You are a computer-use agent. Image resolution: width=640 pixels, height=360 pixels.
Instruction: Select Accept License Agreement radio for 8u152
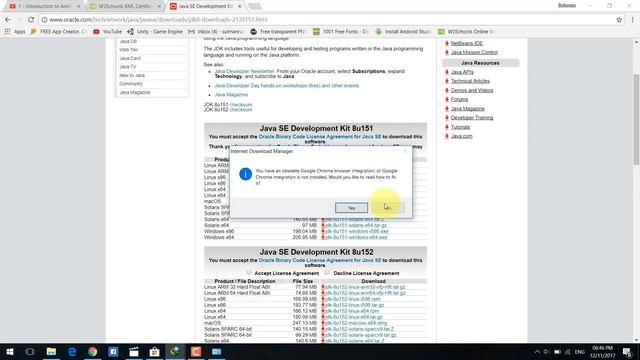(x=249, y=272)
